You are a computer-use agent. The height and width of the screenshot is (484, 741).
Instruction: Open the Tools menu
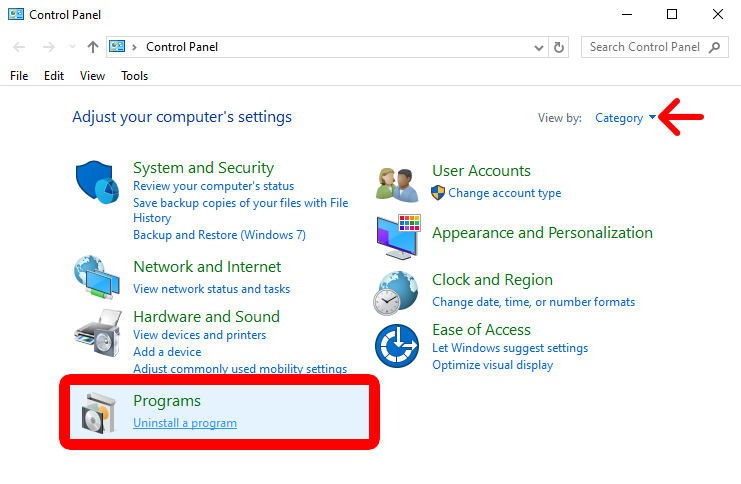coord(134,76)
